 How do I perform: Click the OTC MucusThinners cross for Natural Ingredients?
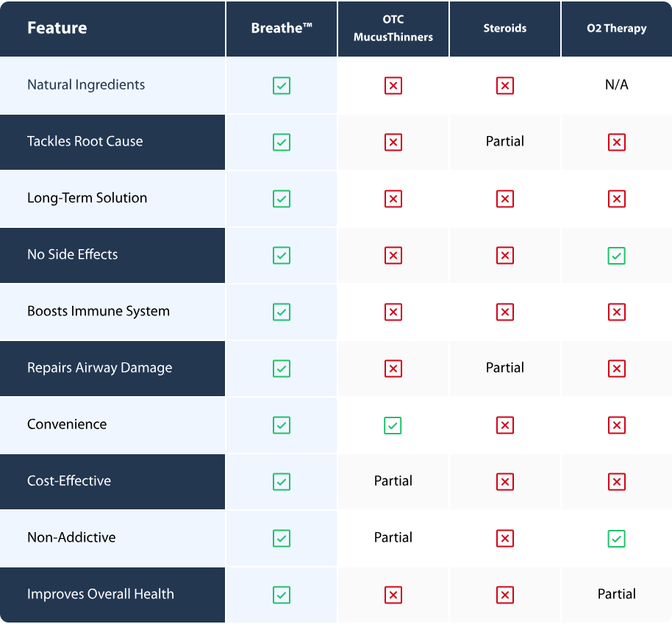pyautogui.click(x=393, y=85)
